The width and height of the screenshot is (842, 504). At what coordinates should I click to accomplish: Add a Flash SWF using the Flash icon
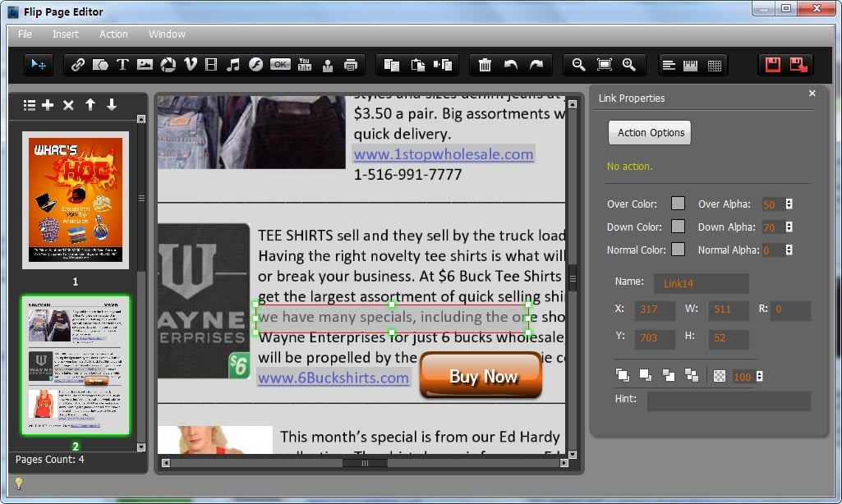255,65
